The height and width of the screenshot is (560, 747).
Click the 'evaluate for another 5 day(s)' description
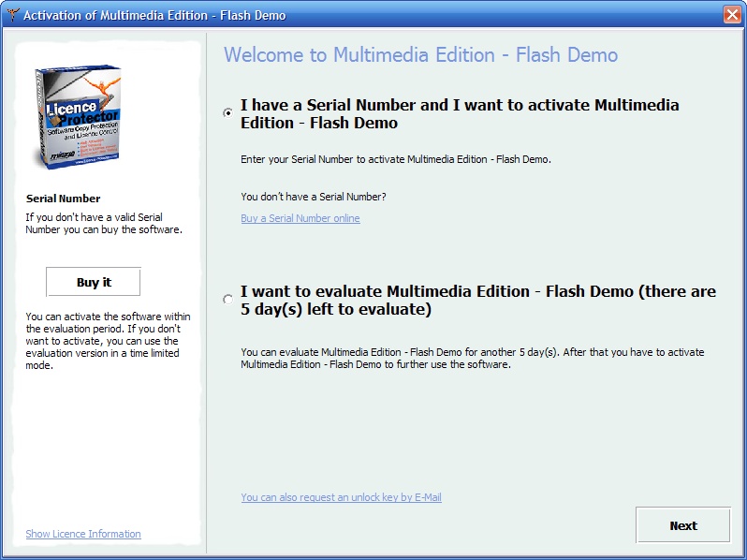pyautogui.click(x=472, y=358)
